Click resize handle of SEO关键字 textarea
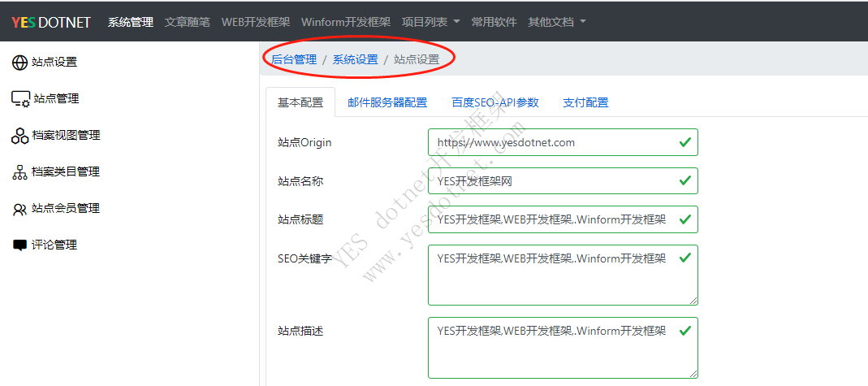 (x=693, y=300)
